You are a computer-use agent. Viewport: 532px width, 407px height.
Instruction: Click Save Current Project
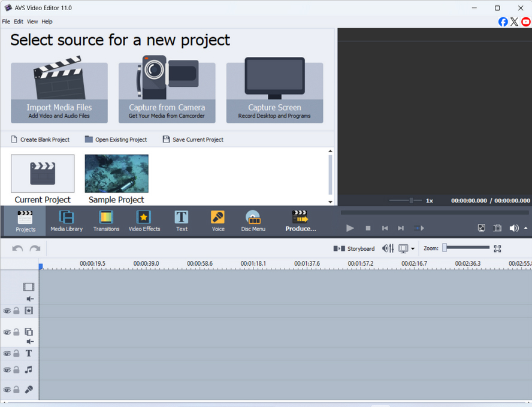tap(193, 139)
